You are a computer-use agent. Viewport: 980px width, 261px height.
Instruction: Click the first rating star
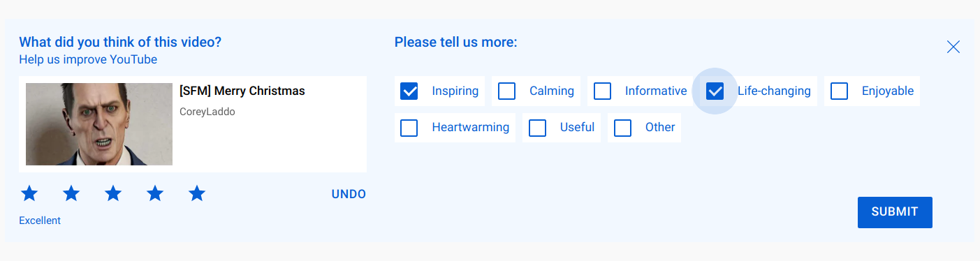(x=29, y=193)
